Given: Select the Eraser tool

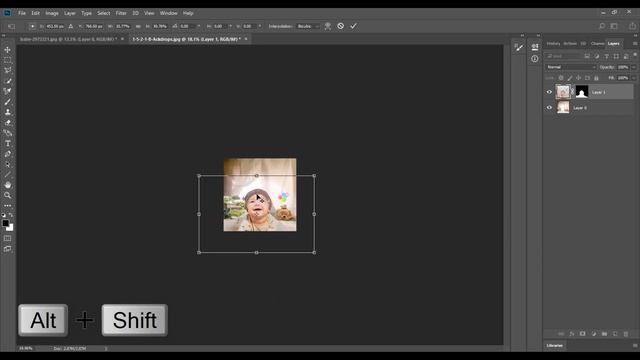Looking at the screenshot, I should 7,122.
